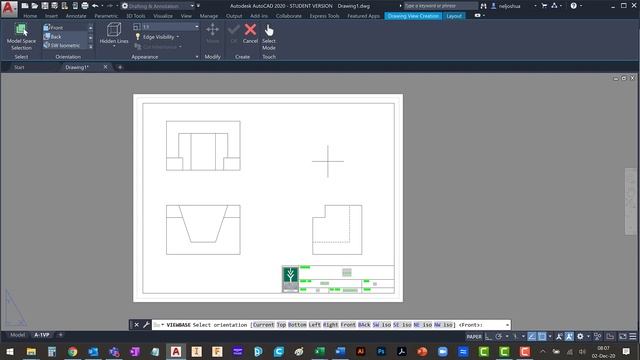Click the Help question mark icon
This screenshot has width=640, height=360.
point(573,6)
